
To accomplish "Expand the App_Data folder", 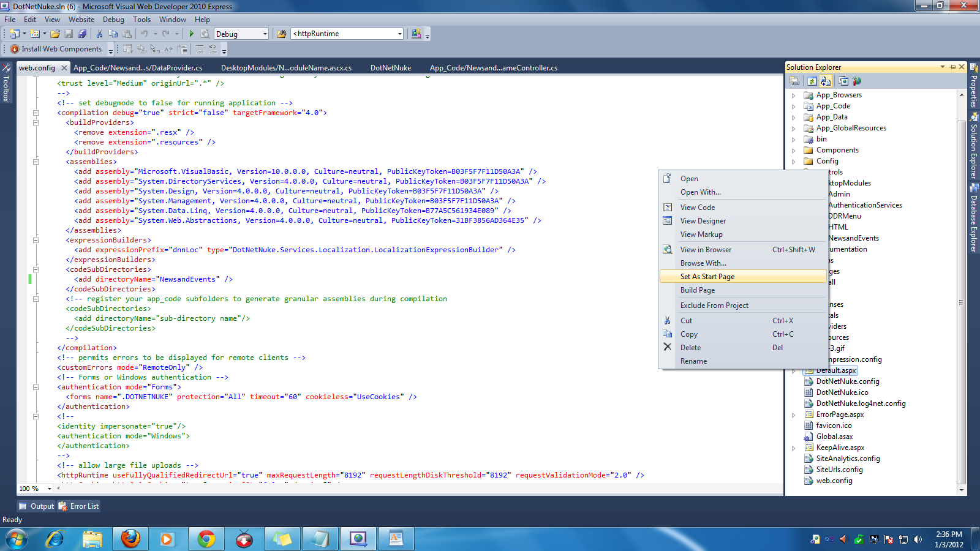I will 794,118.
